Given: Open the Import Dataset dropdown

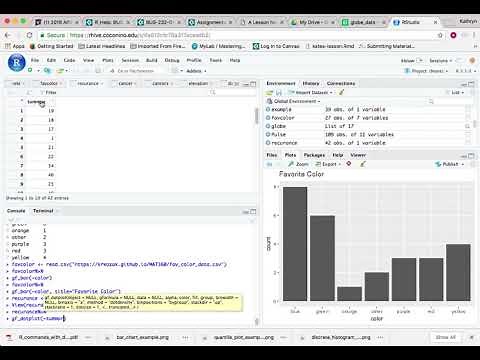Looking at the screenshot, I should pyautogui.click(x=311, y=92).
